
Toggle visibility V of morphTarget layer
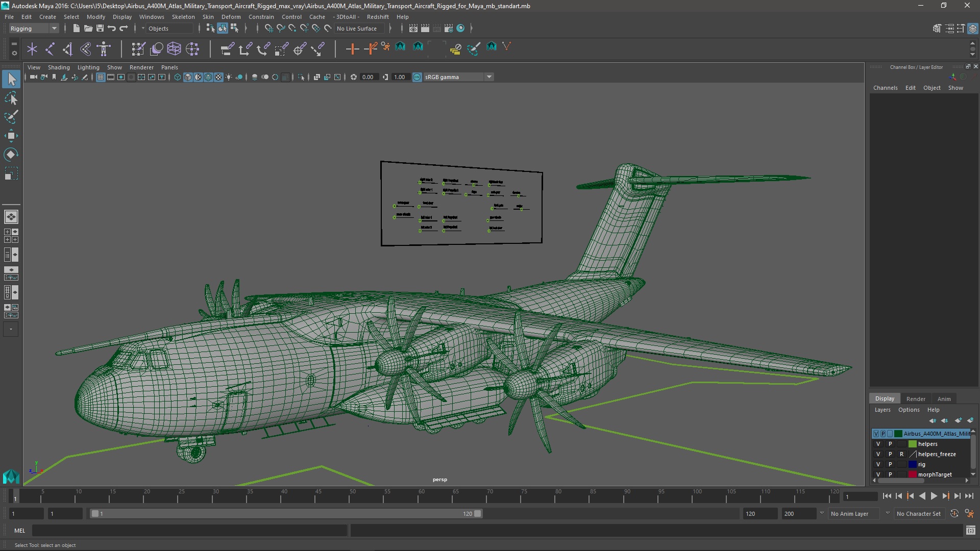coord(878,475)
